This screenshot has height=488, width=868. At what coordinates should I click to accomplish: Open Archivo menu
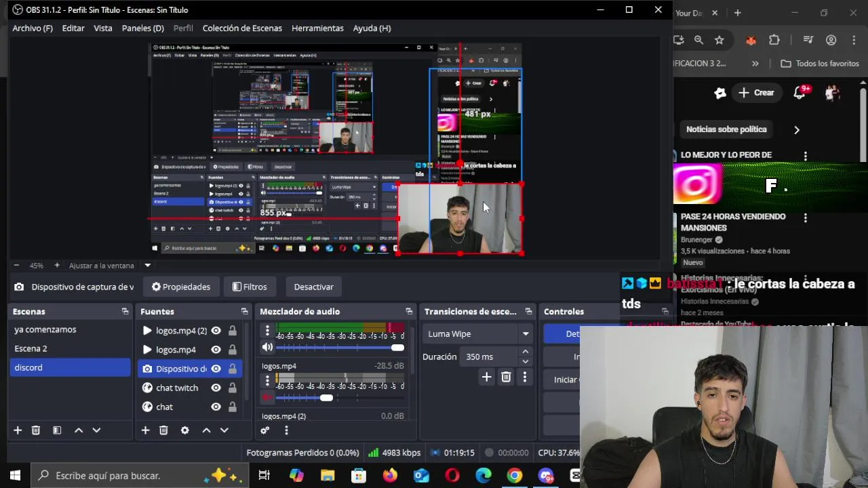pyautogui.click(x=33, y=28)
